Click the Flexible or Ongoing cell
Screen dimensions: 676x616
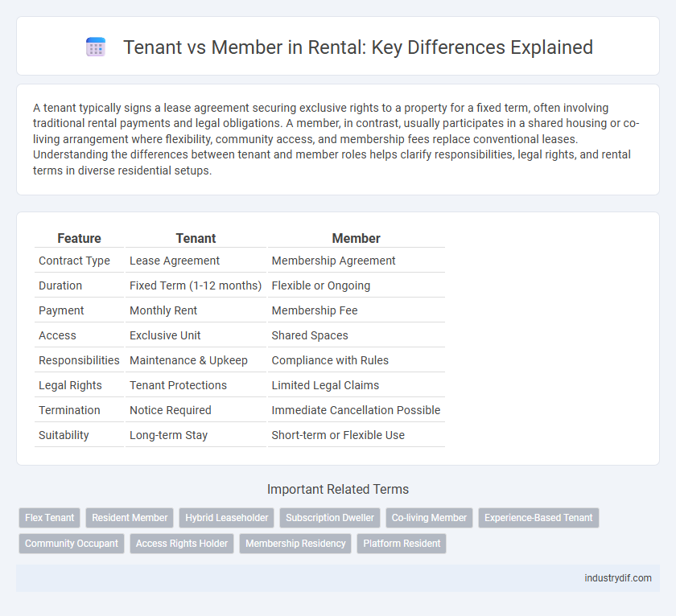pos(321,285)
